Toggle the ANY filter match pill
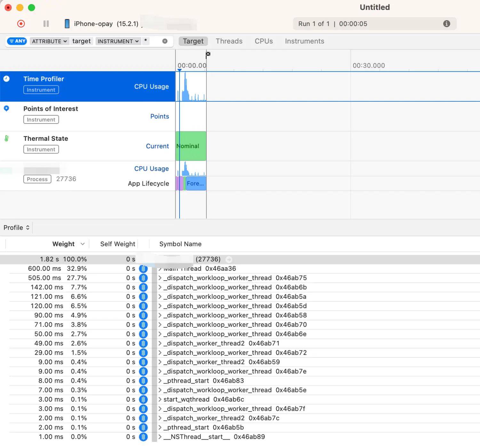The image size is (480, 448). pyautogui.click(x=17, y=41)
